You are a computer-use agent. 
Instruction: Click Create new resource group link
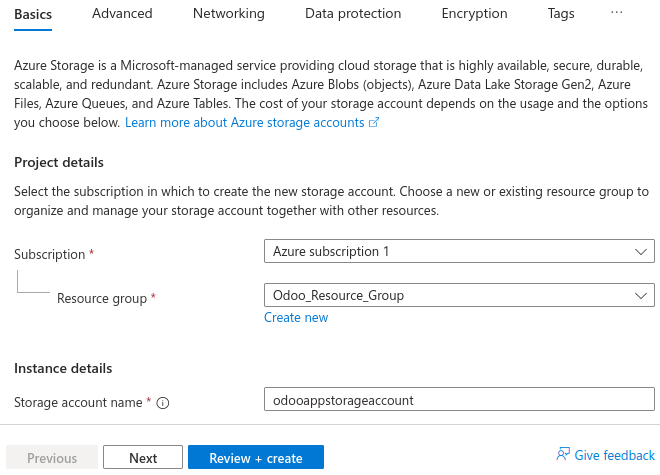pos(296,317)
